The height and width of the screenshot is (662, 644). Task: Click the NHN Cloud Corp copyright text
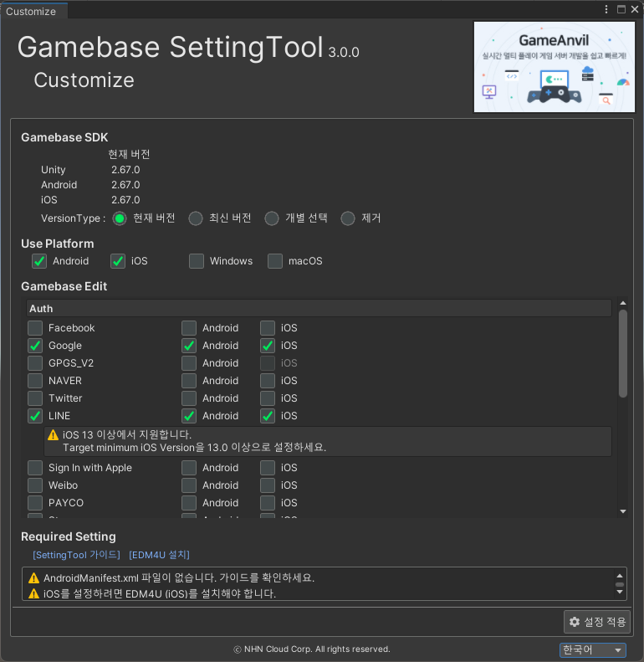pos(312,649)
